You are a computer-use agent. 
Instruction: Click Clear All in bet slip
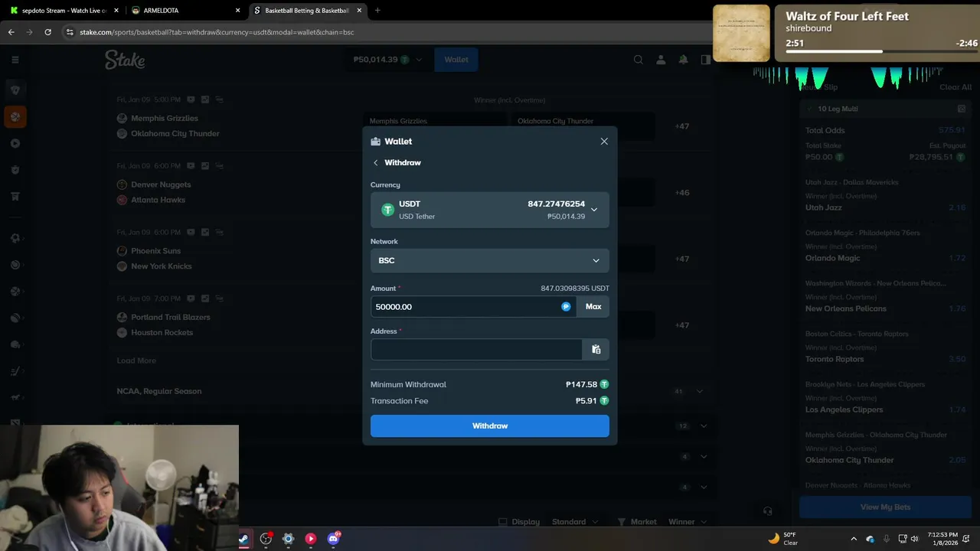pyautogui.click(x=955, y=87)
